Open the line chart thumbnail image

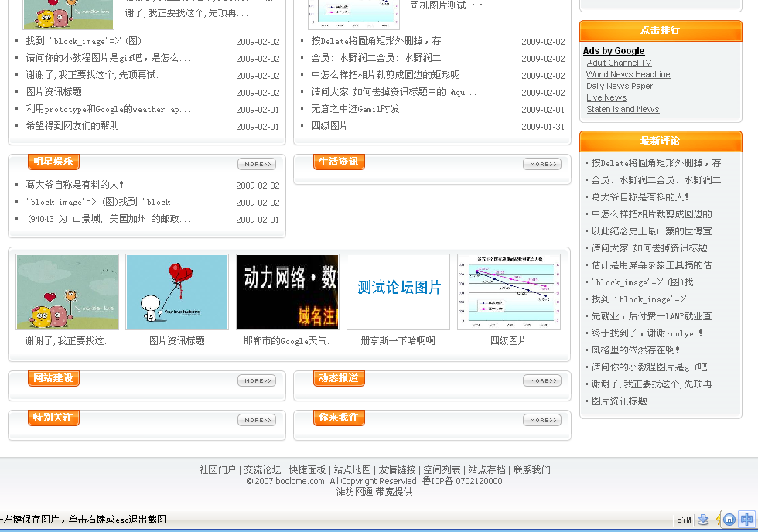point(508,292)
